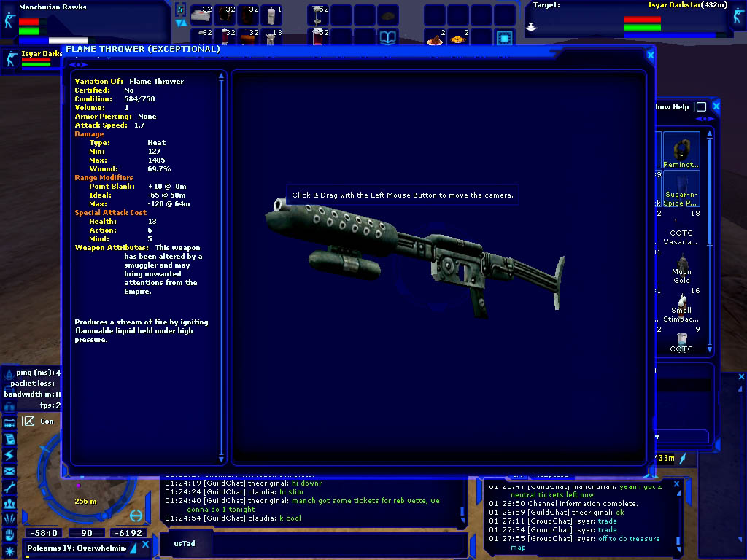Click the Special Attack Cost header
The image size is (747, 560).
click(111, 212)
